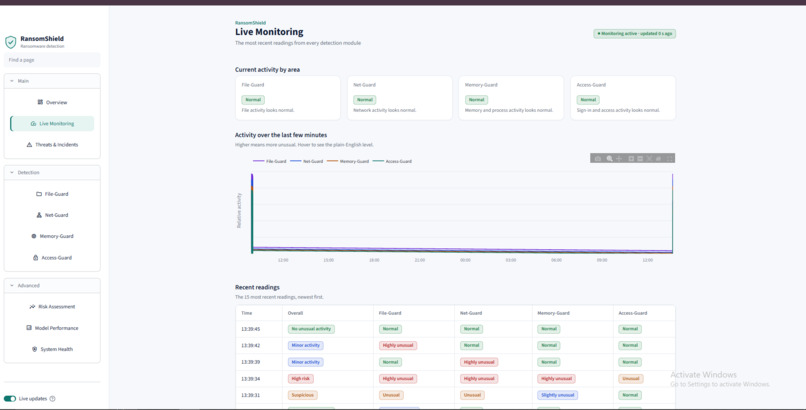The height and width of the screenshot is (410, 806).
Task: Toggle Memory-Guard series in chart legend
Action: tap(348, 161)
